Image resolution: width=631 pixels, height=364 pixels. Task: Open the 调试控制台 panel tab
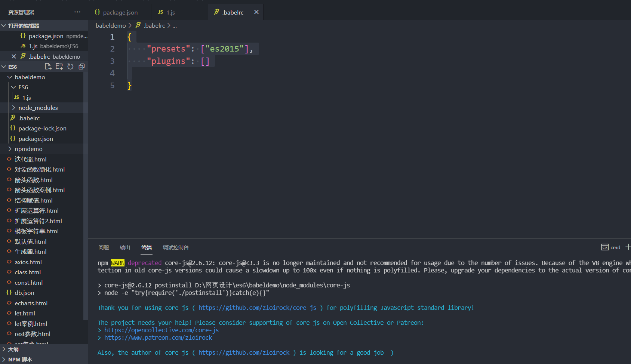coord(176,247)
